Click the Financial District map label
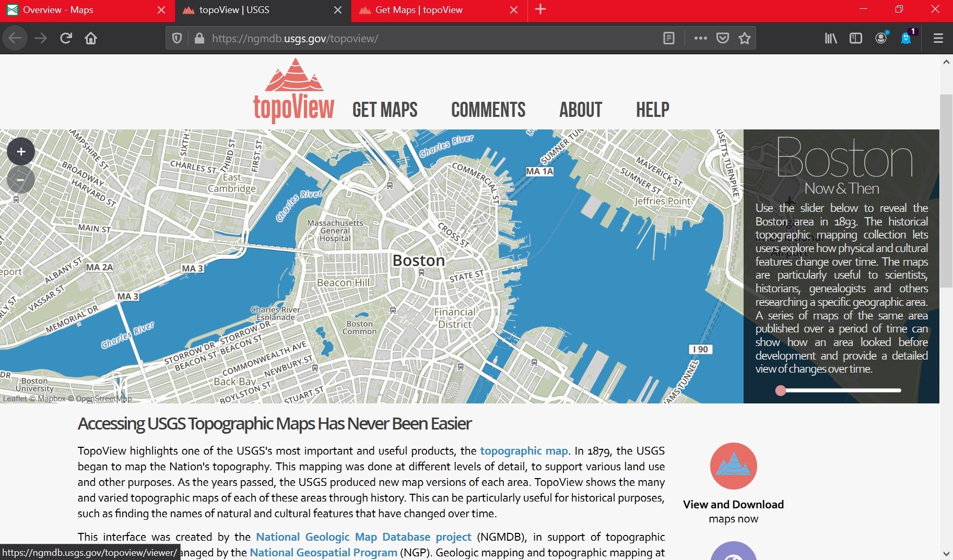953x560 pixels. pos(455,318)
